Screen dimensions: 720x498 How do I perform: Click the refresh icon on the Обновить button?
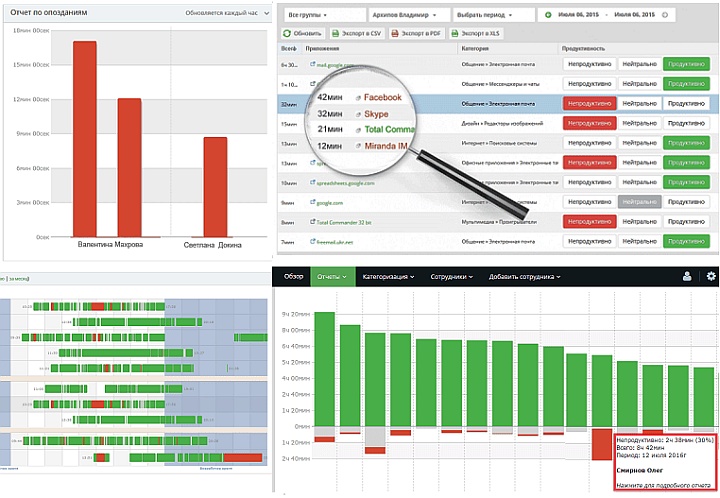tap(287, 34)
